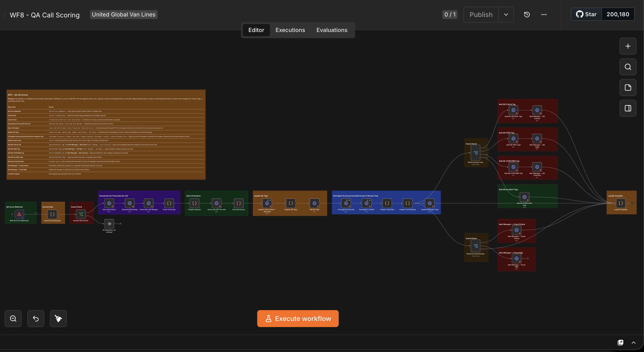Select the Create QA Review Task node
The height and width of the screenshot is (352, 644).
(430, 203)
